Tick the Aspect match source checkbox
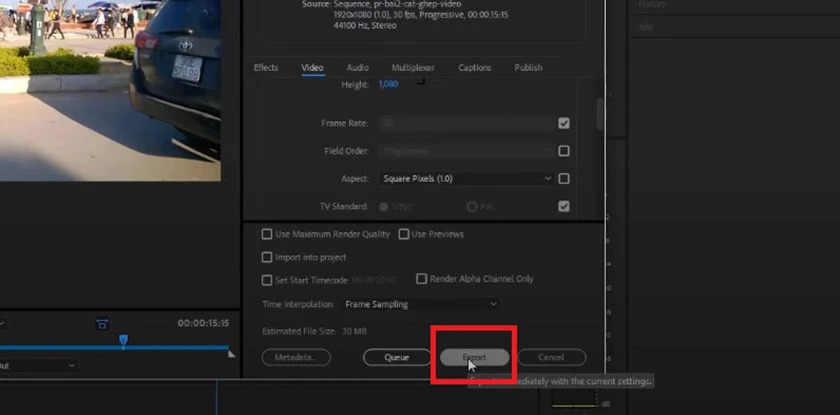Screen dimensions: 840x415 click(x=564, y=178)
